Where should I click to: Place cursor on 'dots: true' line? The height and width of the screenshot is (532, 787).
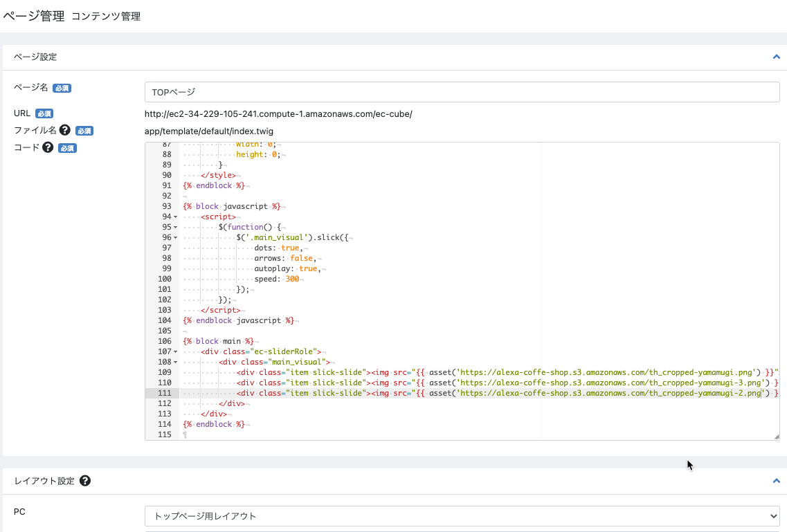278,248
